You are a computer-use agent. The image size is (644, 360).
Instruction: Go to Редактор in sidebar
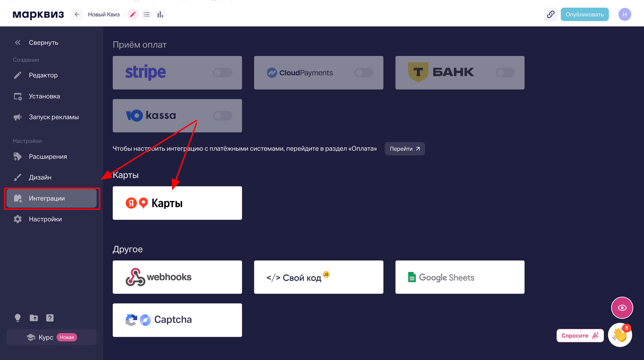(x=51, y=75)
